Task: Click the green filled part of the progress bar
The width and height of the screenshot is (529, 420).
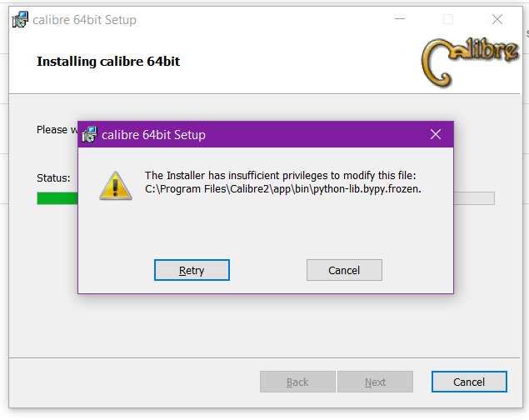Action: pyautogui.click(x=57, y=198)
